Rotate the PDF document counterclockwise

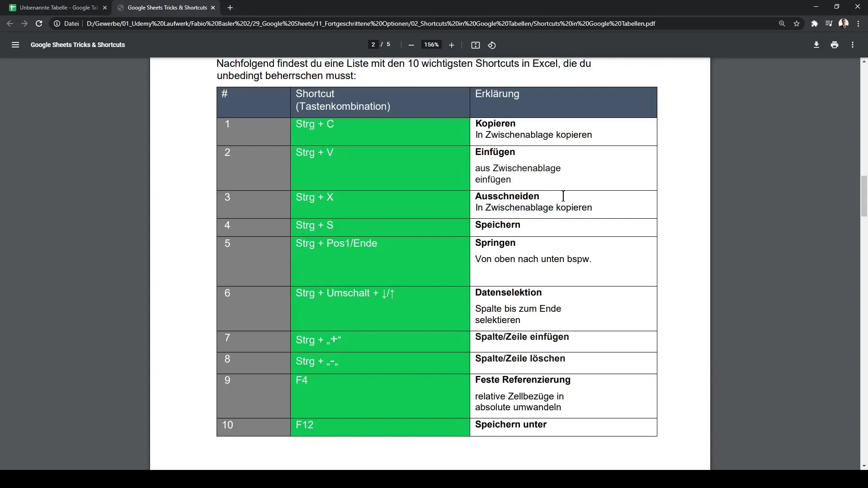point(492,45)
